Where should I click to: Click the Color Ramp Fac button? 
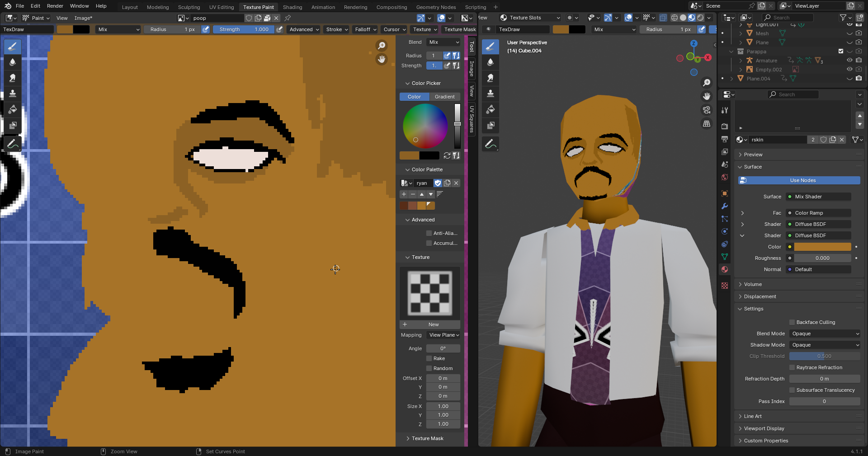coord(819,213)
